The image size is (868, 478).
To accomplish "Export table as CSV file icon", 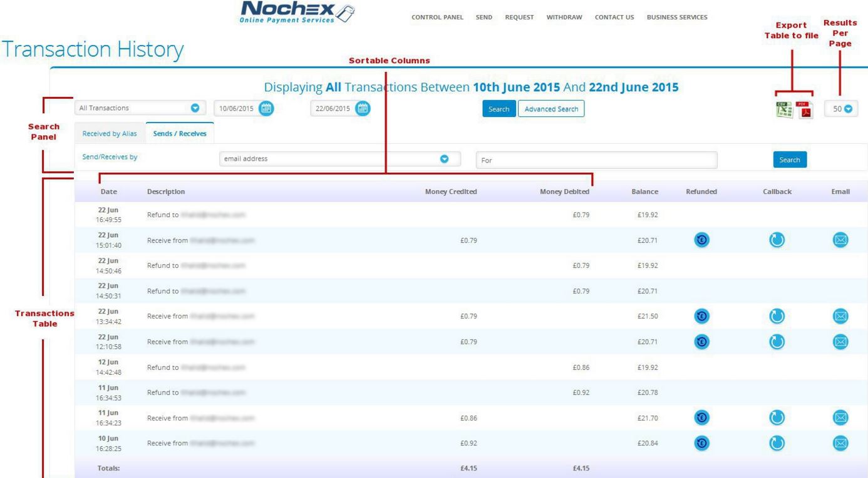I will pyautogui.click(x=783, y=109).
